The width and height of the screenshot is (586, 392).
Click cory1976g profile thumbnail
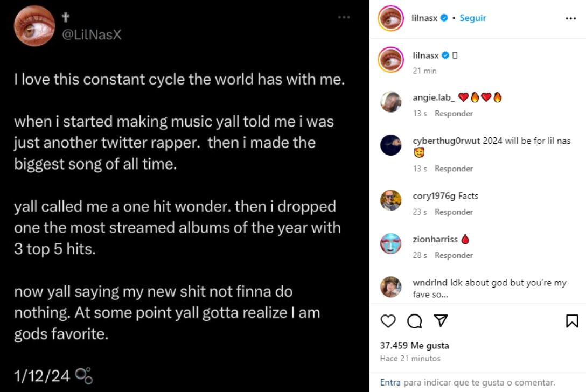point(390,200)
